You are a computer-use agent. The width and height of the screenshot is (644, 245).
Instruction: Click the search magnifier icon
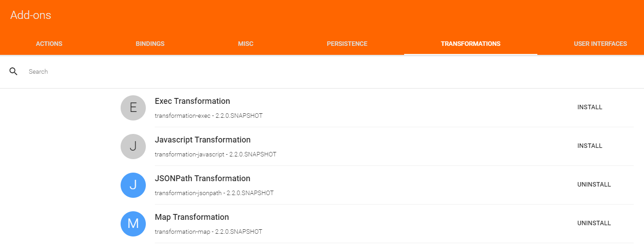pyautogui.click(x=14, y=71)
